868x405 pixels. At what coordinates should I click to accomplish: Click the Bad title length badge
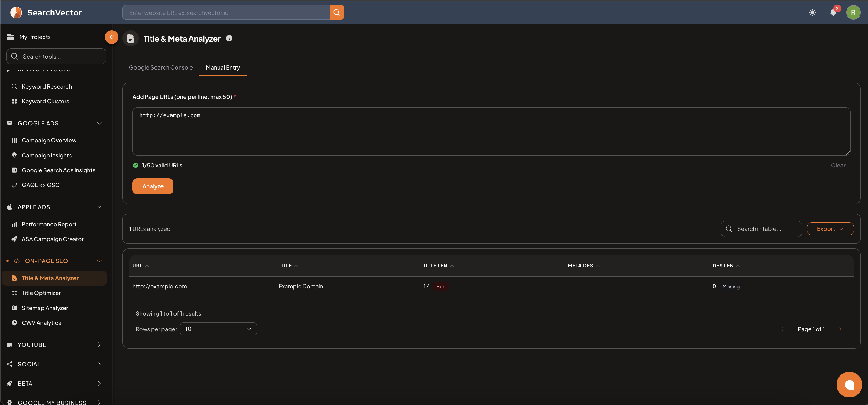point(441,287)
